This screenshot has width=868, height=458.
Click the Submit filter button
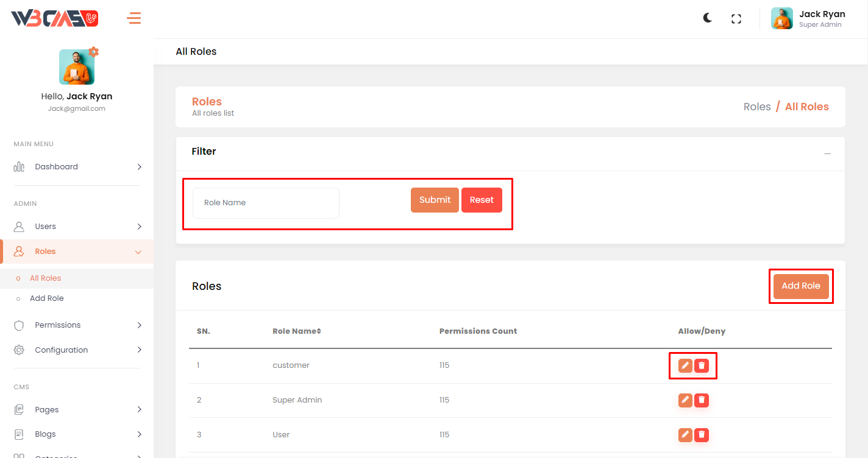435,200
